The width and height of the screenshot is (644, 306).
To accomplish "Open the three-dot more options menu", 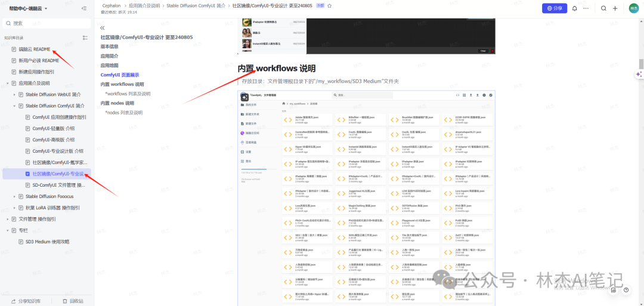I will pyautogui.click(x=586, y=8).
